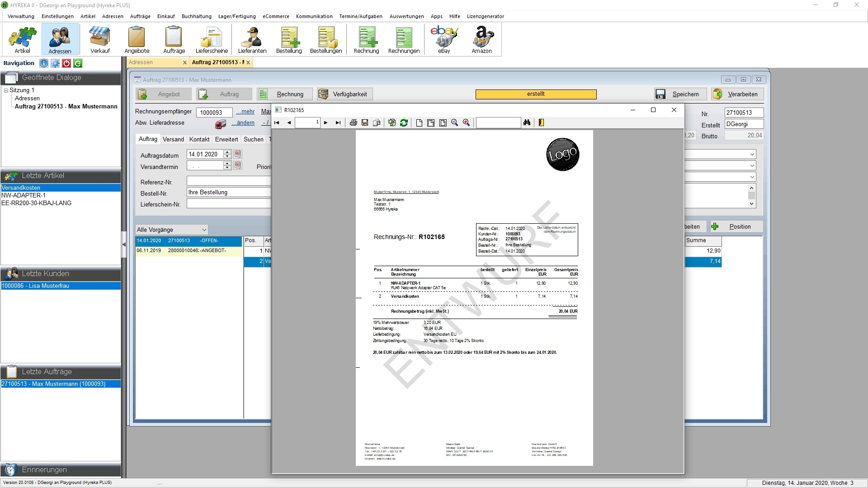Click the Artikel puzzle icon
Image resolution: width=868 pixels, height=488 pixels.
point(22,40)
